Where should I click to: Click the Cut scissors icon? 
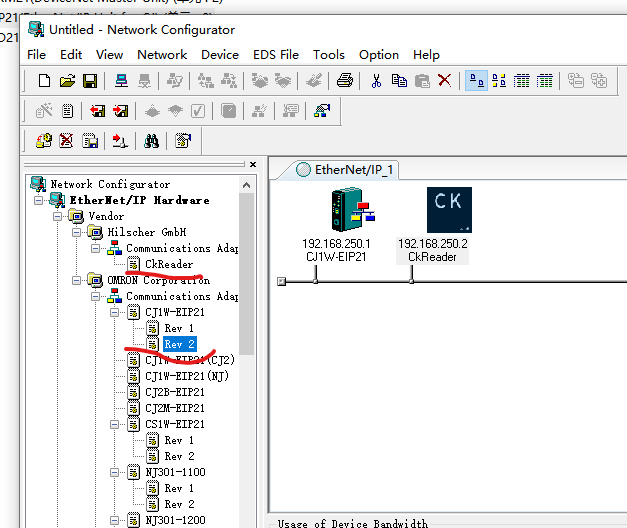click(x=376, y=81)
